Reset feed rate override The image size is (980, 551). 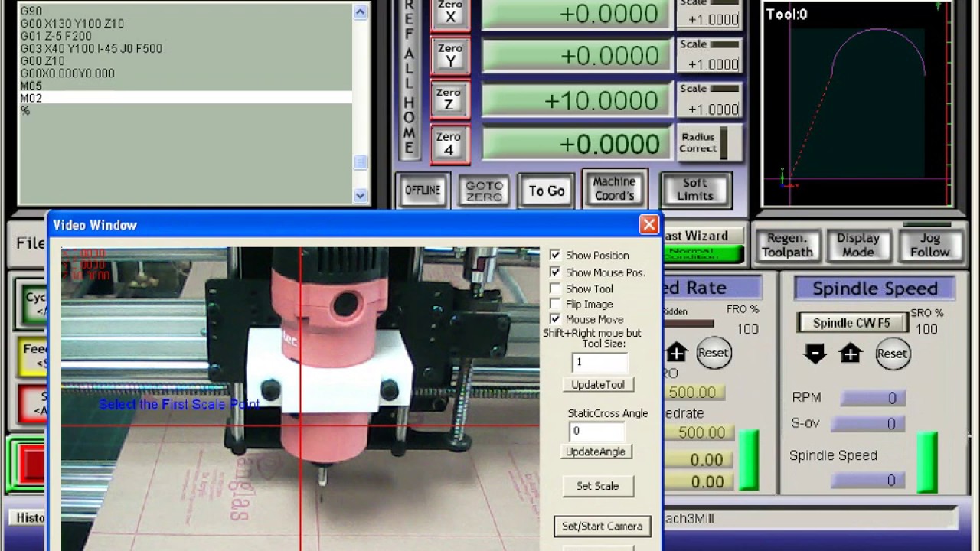click(x=713, y=353)
